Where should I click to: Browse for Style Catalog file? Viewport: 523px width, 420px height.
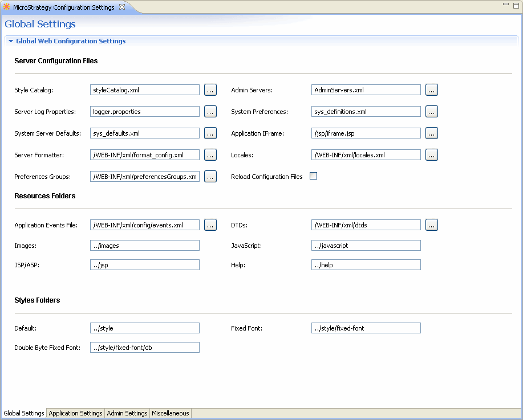210,89
